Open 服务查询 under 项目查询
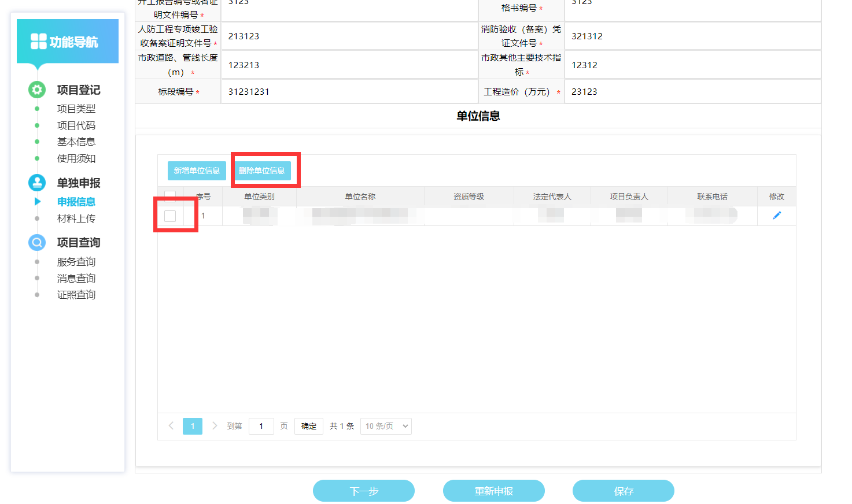This screenshot has width=852, height=504. click(76, 262)
